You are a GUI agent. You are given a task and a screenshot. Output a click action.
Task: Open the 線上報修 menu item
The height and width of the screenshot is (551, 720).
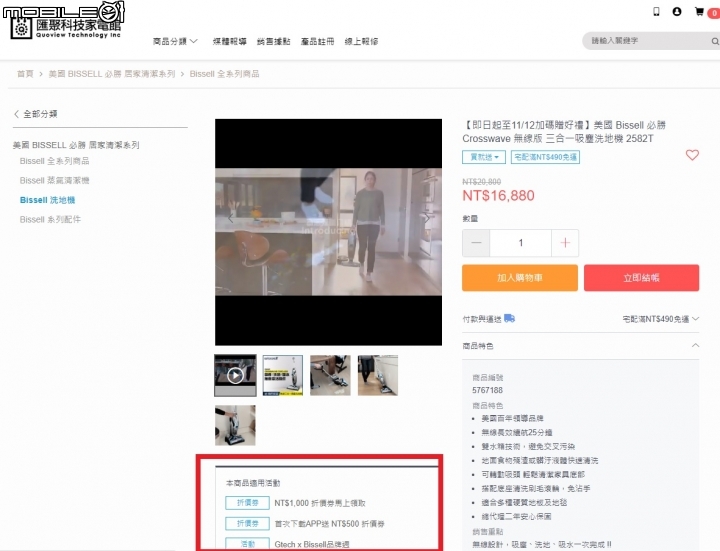click(x=361, y=41)
